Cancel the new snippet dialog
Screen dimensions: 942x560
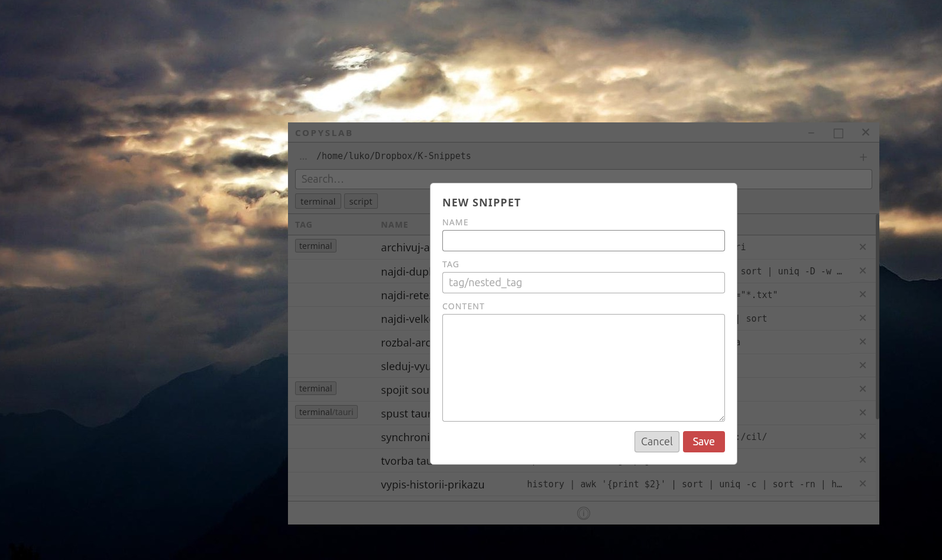pyautogui.click(x=656, y=442)
